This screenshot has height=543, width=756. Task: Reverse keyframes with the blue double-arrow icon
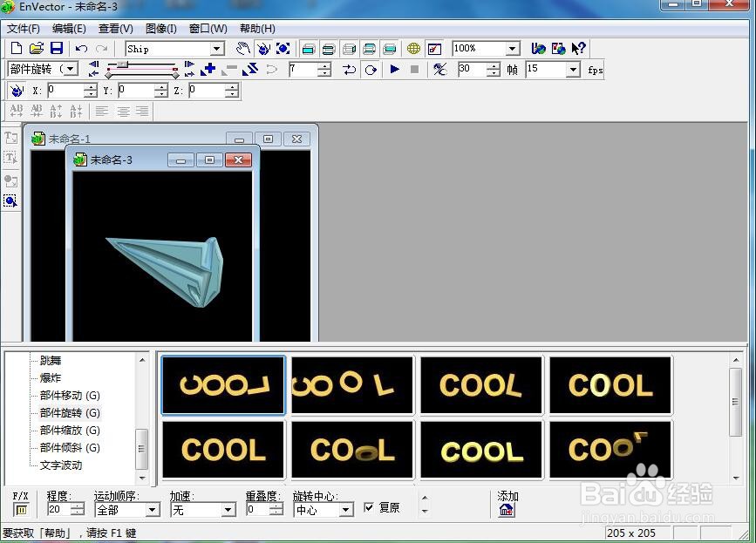249,70
